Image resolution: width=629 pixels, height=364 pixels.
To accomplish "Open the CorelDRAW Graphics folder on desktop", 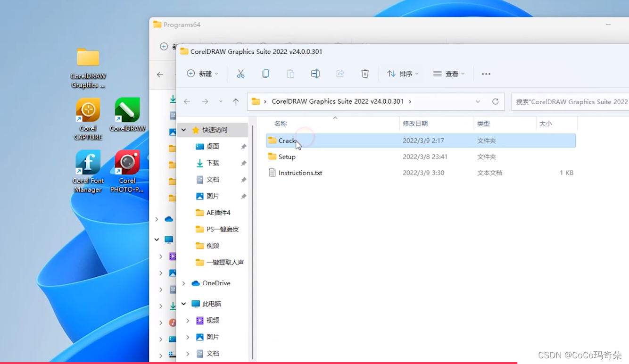I will 88,68.
